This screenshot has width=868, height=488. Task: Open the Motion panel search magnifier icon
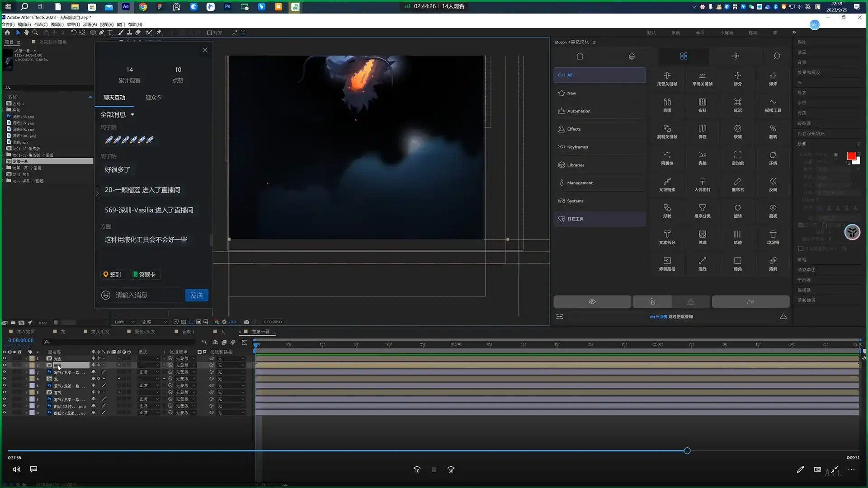(x=776, y=56)
